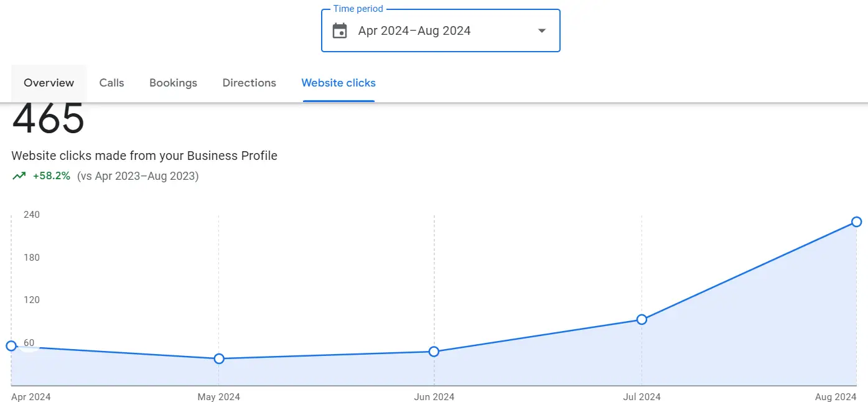Screen dimensions: 868x402
Task: Click the green upward trend arrow icon
Action: point(19,175)
